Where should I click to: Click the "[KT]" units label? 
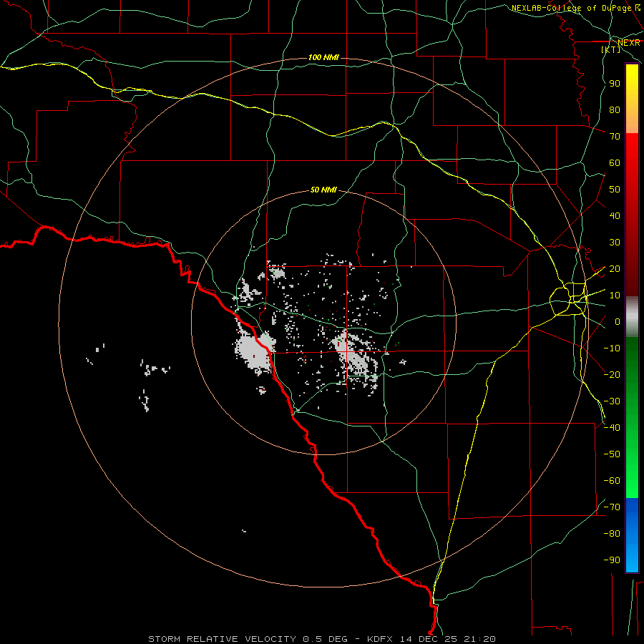click(611, 49)
